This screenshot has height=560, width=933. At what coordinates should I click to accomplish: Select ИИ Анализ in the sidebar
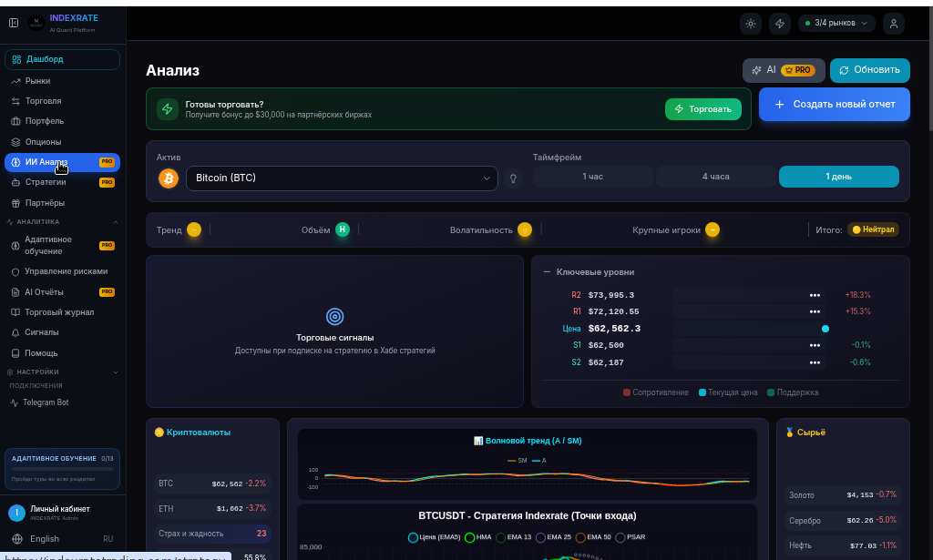63,162
